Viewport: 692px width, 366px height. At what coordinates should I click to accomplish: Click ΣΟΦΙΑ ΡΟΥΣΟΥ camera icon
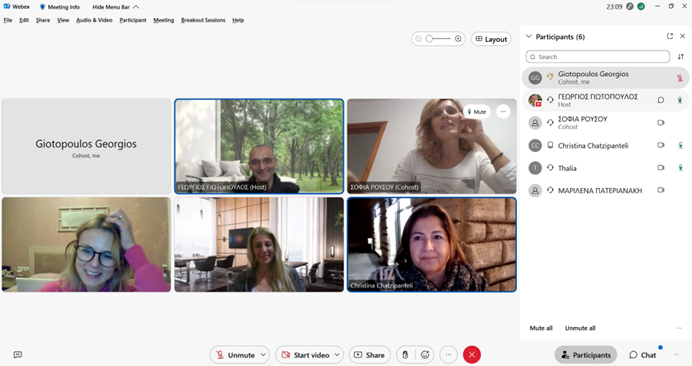(x=661, y=123)
